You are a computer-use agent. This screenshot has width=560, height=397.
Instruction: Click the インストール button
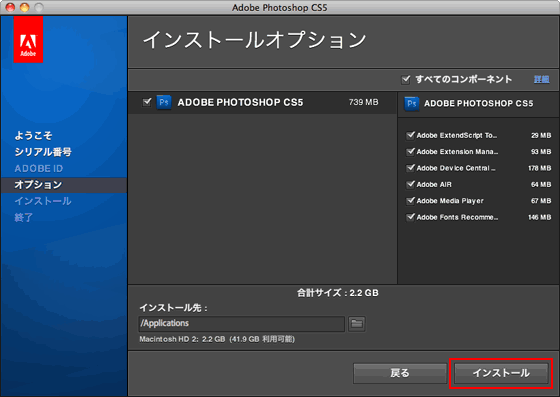(501, 373)
